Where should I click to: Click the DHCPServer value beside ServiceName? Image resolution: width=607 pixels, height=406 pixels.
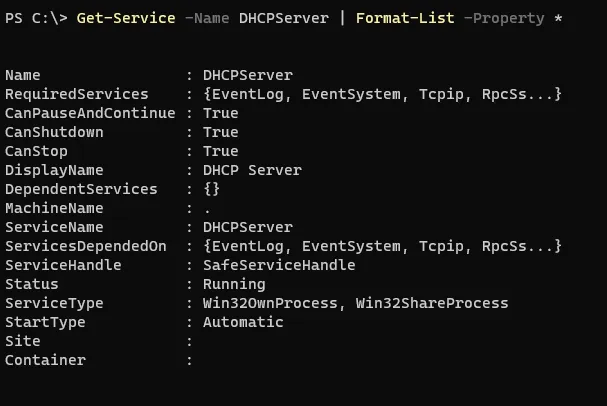[248, 227]
